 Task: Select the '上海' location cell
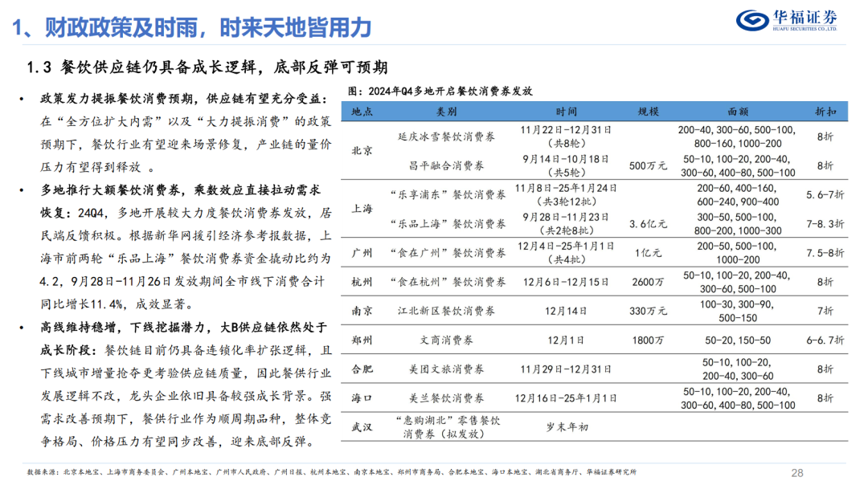point(362,209)
